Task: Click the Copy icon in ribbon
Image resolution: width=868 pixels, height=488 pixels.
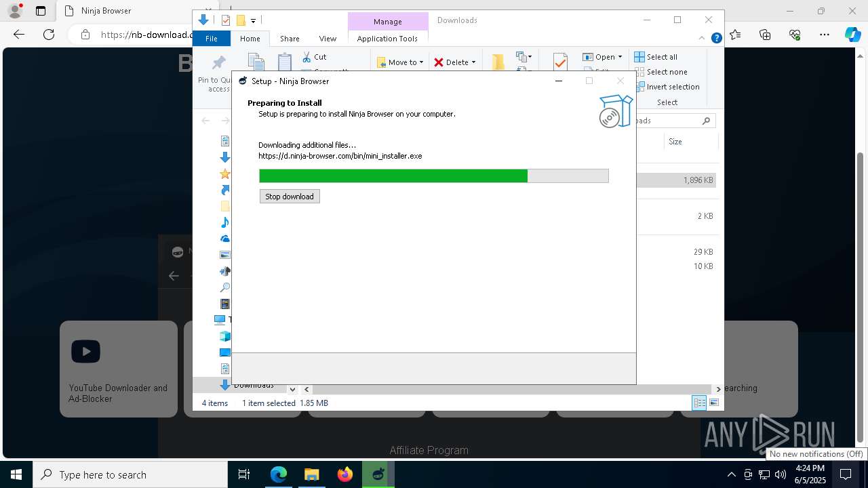Action: [x=256, y=62]
